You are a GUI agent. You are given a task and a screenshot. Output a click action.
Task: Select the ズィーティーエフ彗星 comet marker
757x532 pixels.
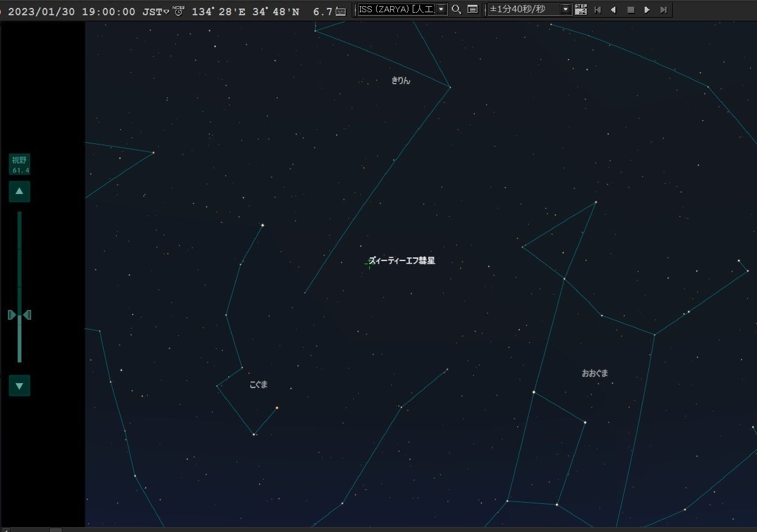pyautogui.click(x=369, y=264)
